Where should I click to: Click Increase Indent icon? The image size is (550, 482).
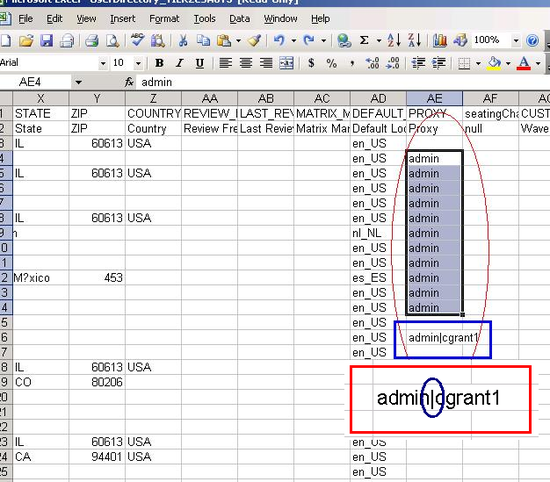pyautogui.click(x=438, y=63)
